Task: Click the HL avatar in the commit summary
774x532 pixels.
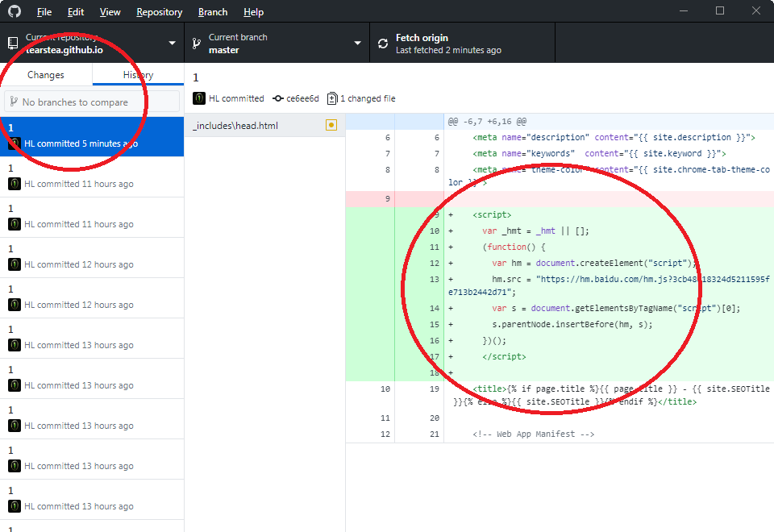Action: (x=199, y=98)
